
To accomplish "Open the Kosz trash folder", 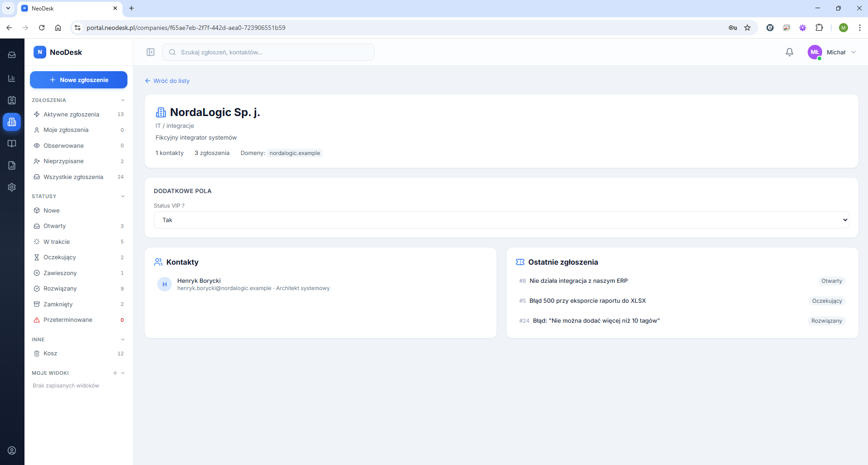I will click(78, 354).
